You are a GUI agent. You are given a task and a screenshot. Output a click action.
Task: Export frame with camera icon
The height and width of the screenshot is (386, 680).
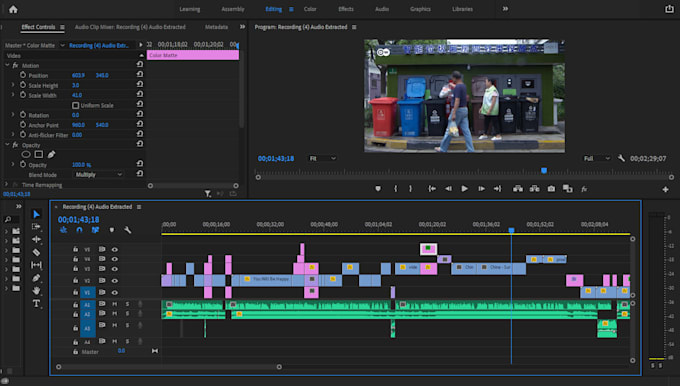551,189
